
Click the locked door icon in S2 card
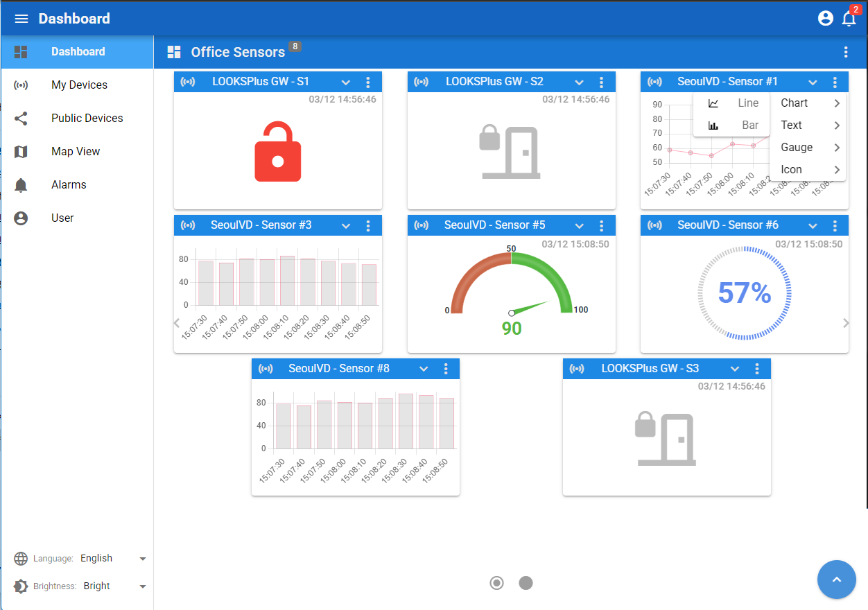510,152
